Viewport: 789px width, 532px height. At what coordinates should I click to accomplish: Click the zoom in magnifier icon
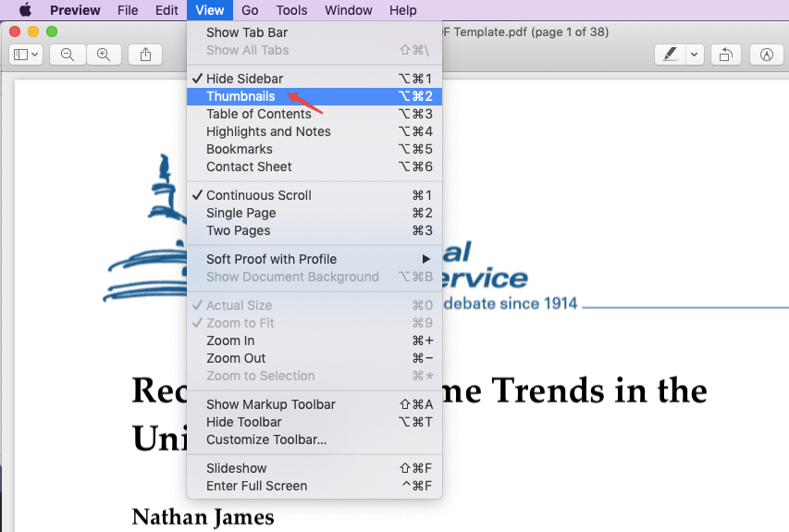point(104,55)
